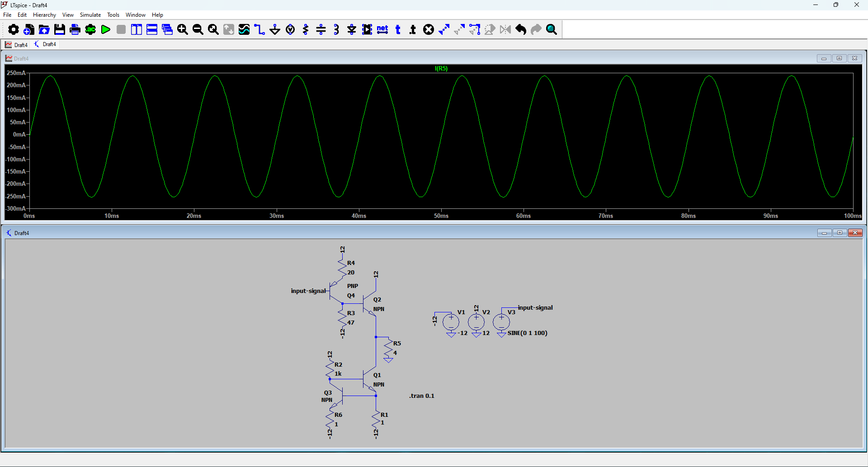Click the Print icon
The height and width of the screenshot is (467, 868).
(75, 30)
